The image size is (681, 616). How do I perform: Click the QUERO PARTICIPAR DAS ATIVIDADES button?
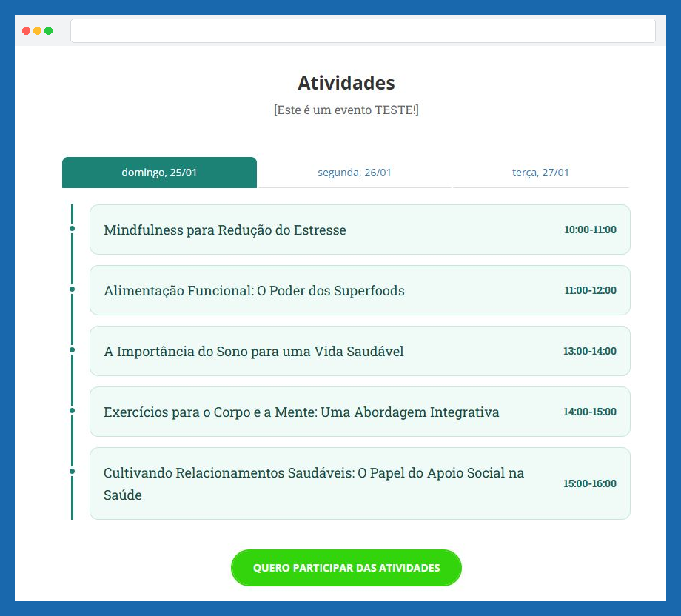point(346,568)
